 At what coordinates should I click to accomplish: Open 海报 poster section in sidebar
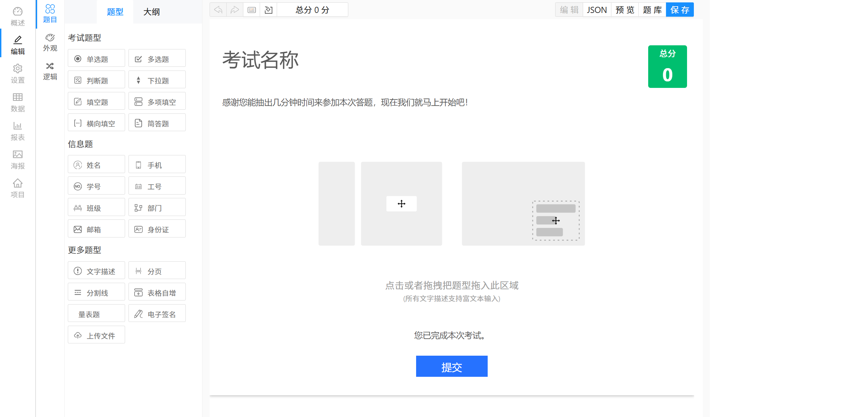(x=18, y=159)
